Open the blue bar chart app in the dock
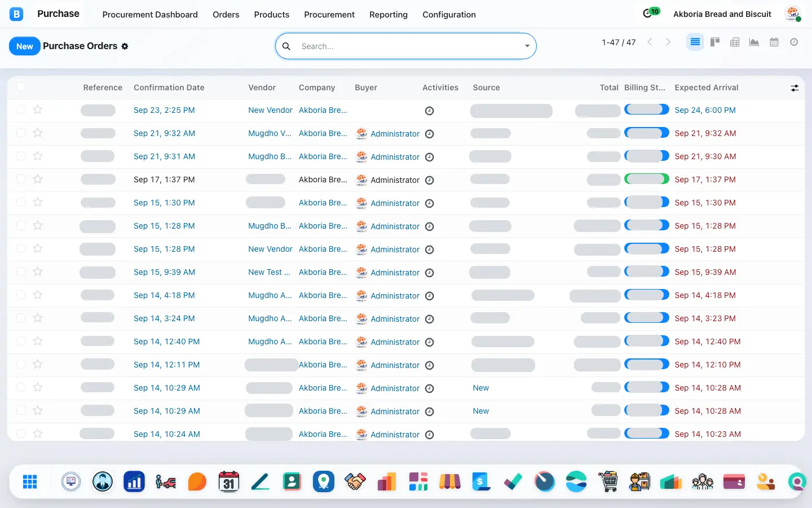This screenshot has height=508, width=812. [134, 481]
